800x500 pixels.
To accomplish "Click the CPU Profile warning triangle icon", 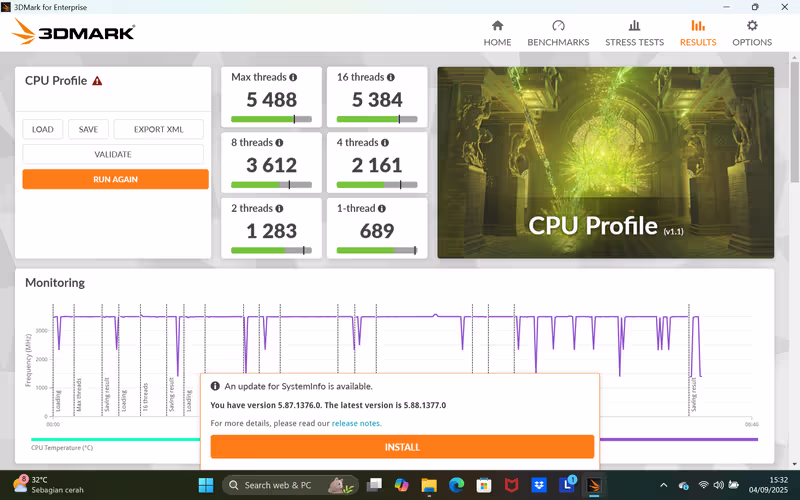I will point(97,81).
